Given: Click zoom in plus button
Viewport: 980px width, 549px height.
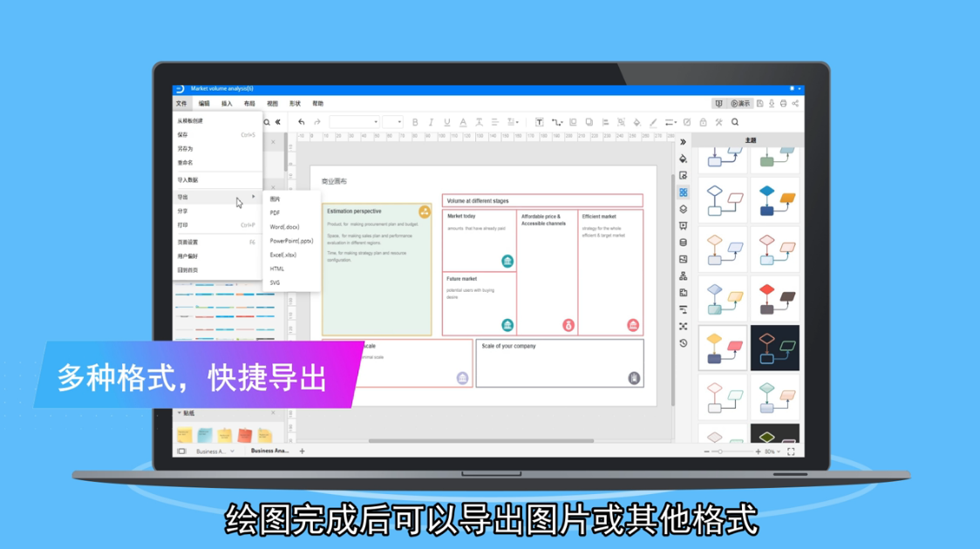Looking at the screenshot, I should coord(759,451).
